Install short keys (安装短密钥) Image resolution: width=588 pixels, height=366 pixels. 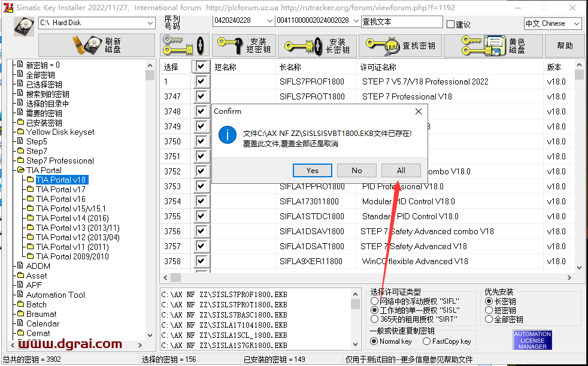pyautogui.click(x=244, y=46)
